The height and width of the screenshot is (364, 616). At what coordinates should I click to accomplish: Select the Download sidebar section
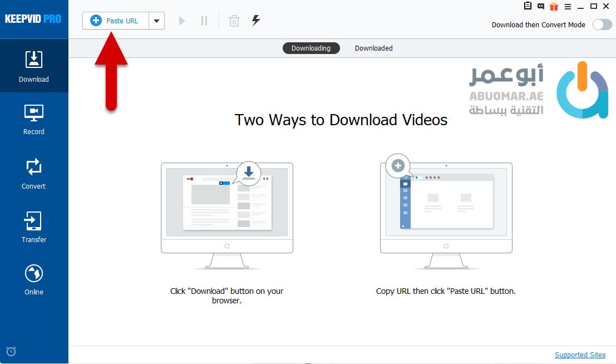pos(34,67)
